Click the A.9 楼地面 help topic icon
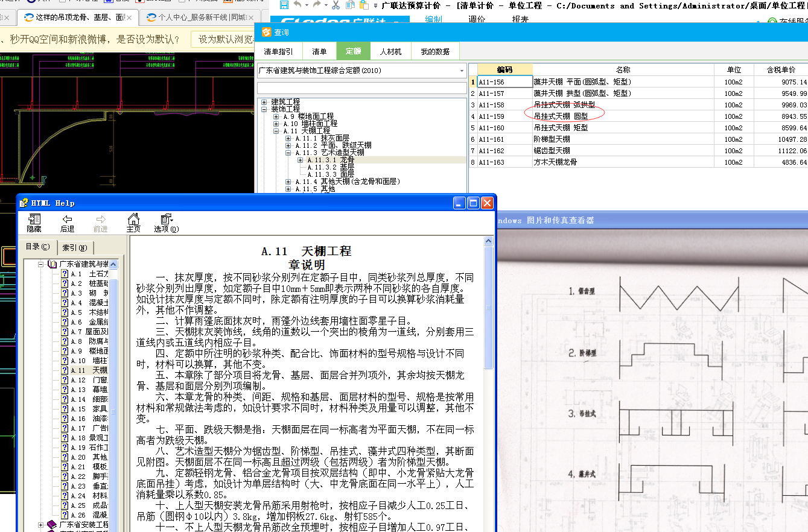The height and width of the screenshot is (532, 808). click(x=65, y=351)
